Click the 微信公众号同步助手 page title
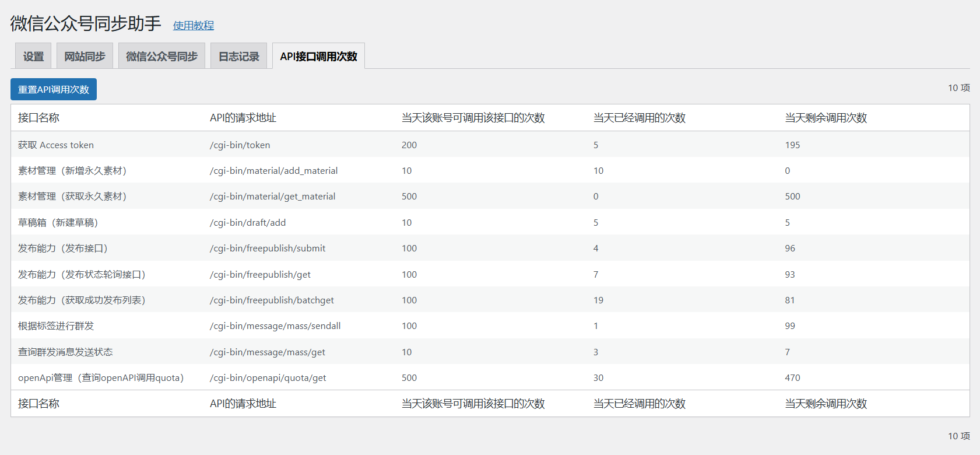This screenshot has width=980, height=455. [86, 23]
